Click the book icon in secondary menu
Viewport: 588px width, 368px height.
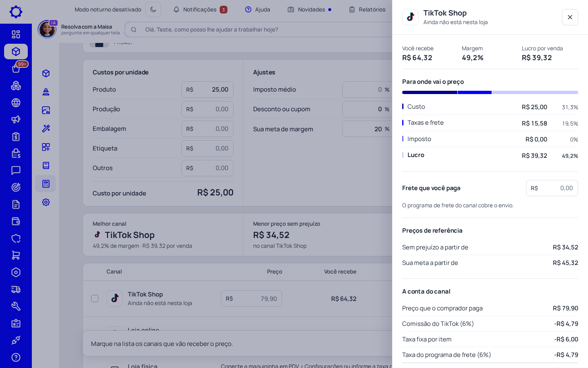click(46, 165)
